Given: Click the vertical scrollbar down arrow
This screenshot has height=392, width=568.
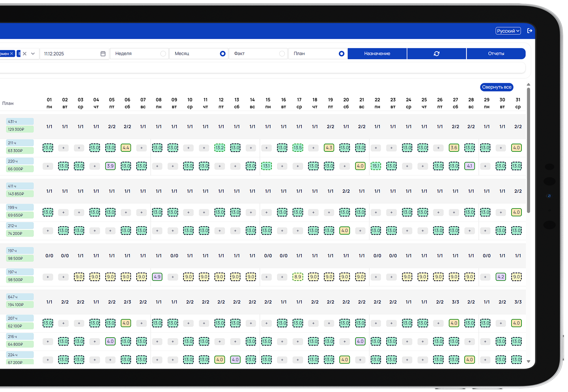Looking at the screenshot, I should [x=529, y=361].
